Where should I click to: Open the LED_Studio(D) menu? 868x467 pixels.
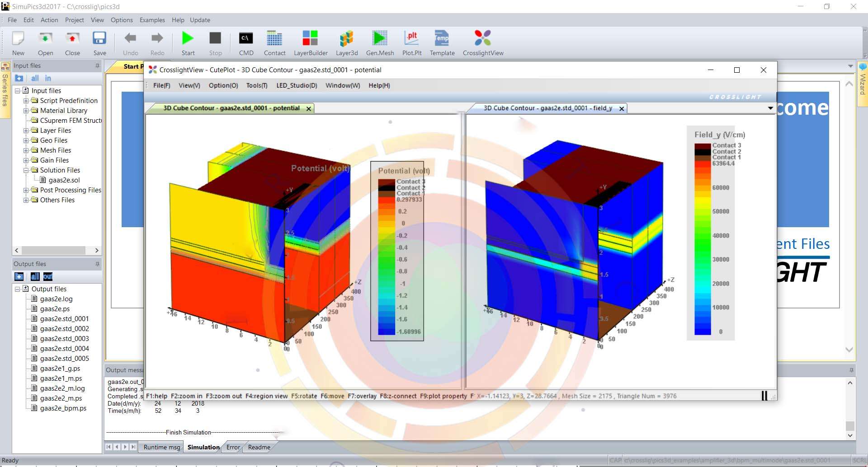[x=297, y=85]
